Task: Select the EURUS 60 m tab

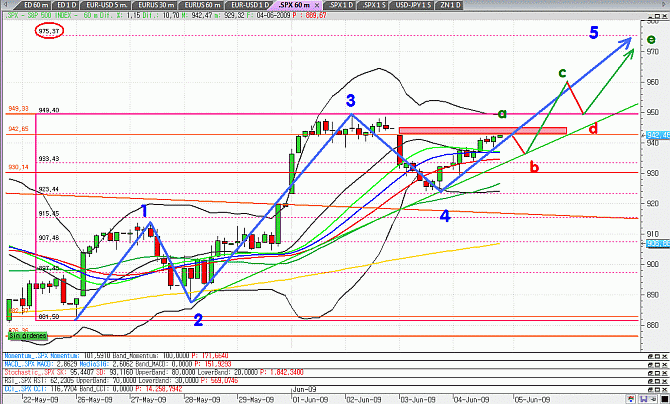Action: (201, 5)
